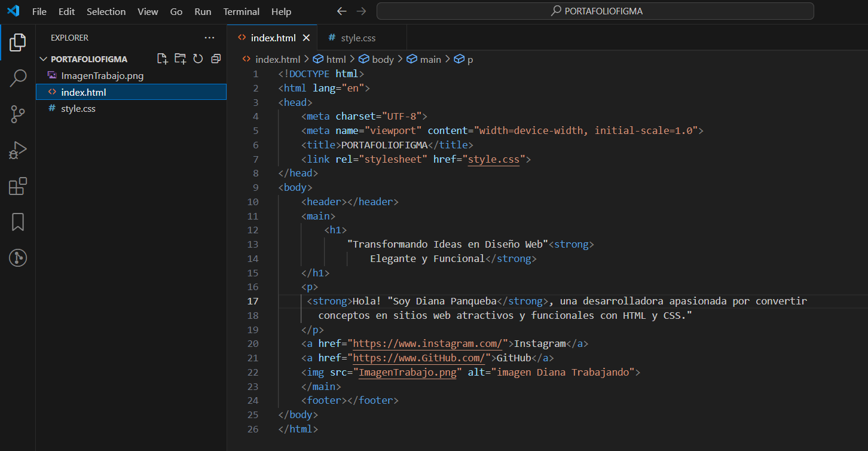This screenshot has width=868, height=451.
Task: Click the New File icon in Explorer
Action: (162, 59)
